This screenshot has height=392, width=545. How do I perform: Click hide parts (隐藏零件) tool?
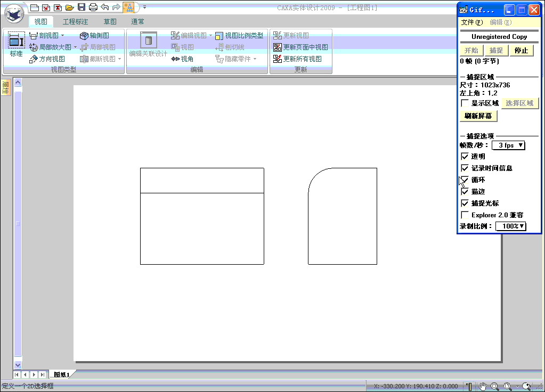[x=233, y=59]
